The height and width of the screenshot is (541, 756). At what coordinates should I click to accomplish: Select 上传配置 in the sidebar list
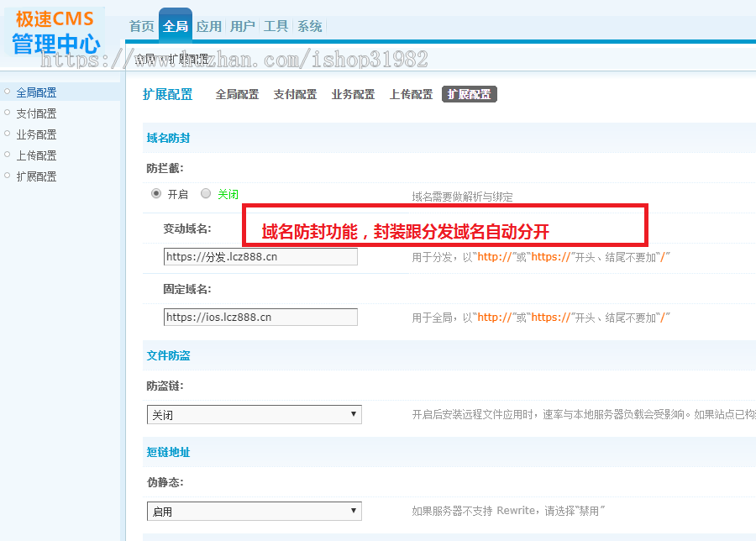(x=35, y=155)
